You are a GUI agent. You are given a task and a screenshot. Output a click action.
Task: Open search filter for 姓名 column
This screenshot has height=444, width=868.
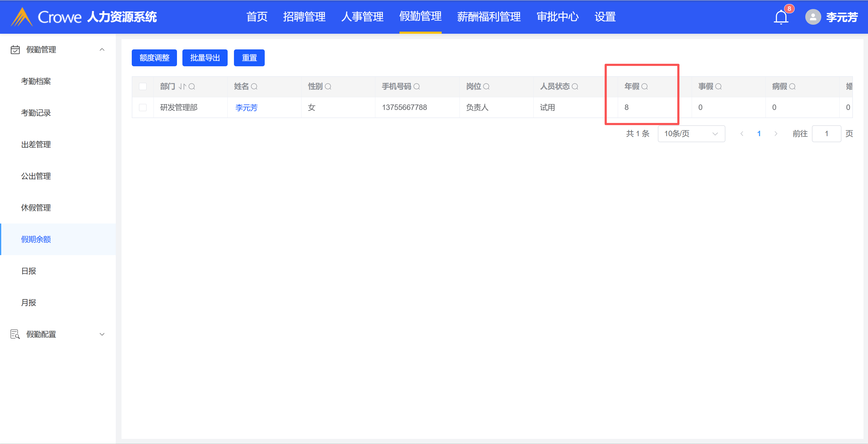254,86
